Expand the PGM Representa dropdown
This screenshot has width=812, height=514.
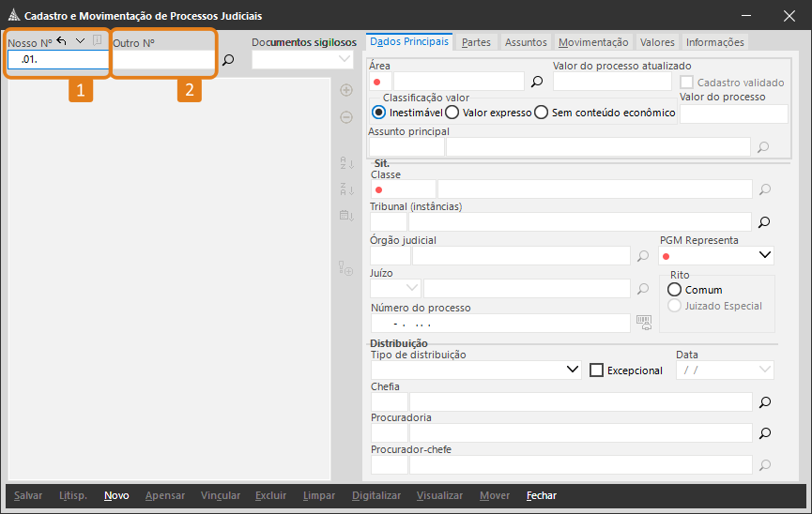click(764, 255)
